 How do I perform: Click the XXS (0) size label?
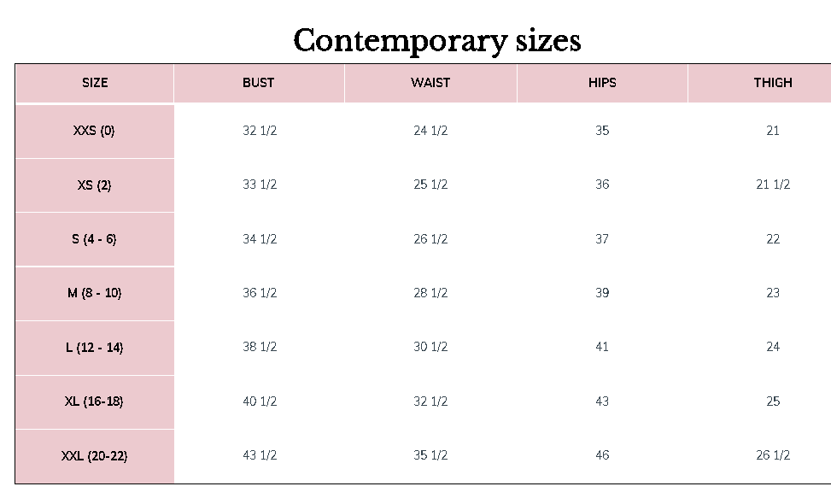pos(94,131)
